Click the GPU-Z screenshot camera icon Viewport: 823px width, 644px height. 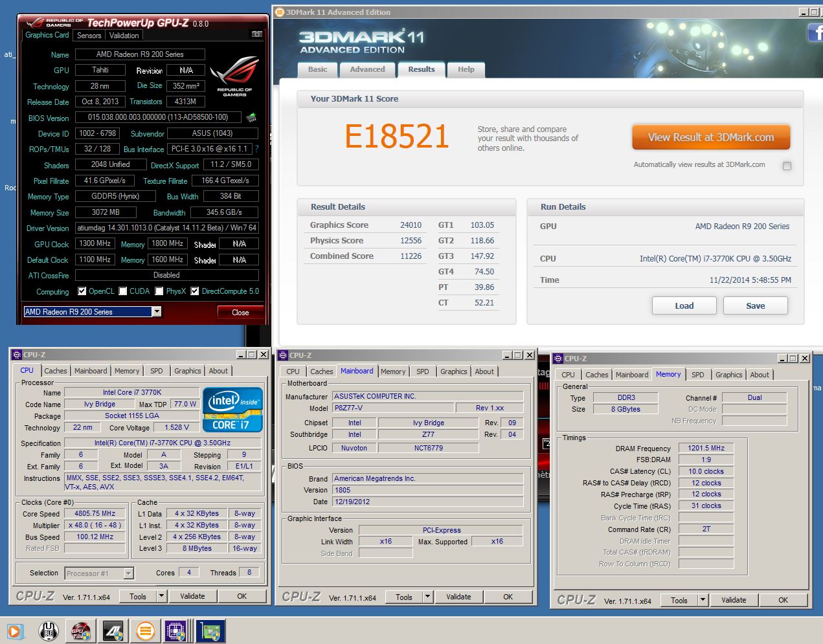(256, 34)
